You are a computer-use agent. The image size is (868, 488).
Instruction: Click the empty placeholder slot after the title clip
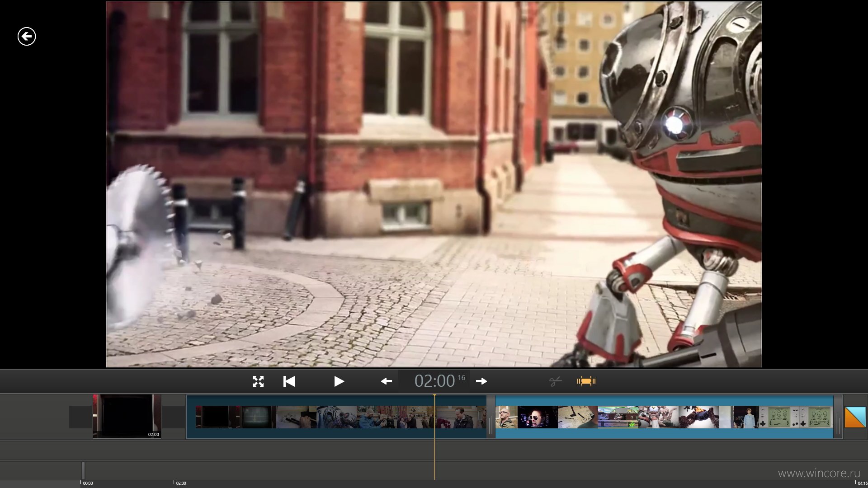pos(174,417)
